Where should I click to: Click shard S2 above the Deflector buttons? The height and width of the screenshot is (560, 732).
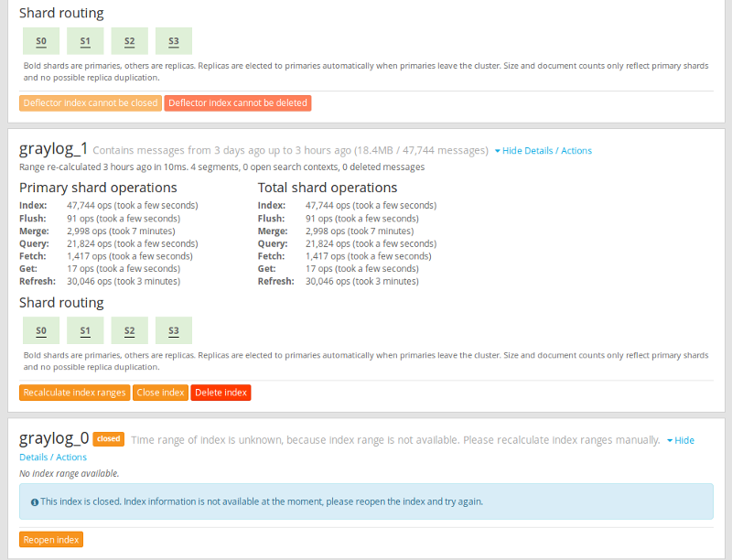point(129,41)
